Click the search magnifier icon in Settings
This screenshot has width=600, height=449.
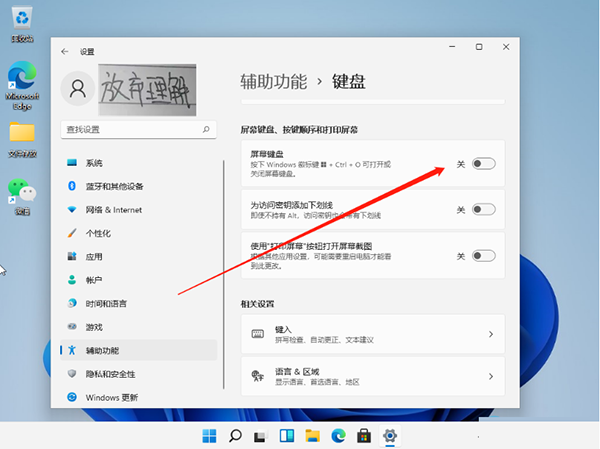pyautogui.click(x=206, y=130)
